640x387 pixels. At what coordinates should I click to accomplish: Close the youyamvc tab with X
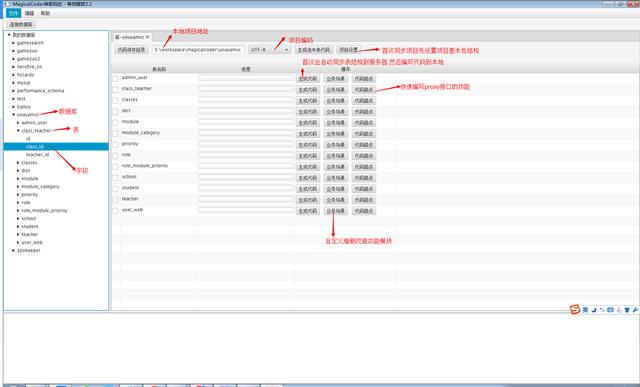pyautogui.click(x=147, y=37)
